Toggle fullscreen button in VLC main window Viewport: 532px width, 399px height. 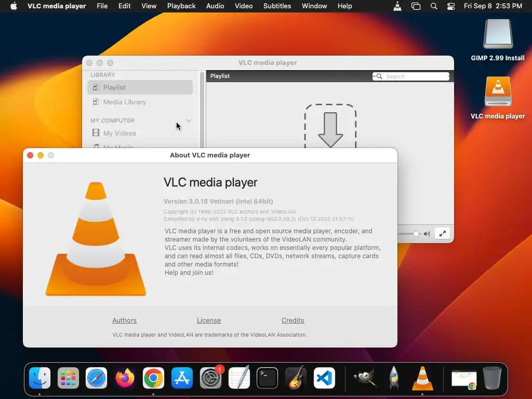443,233
